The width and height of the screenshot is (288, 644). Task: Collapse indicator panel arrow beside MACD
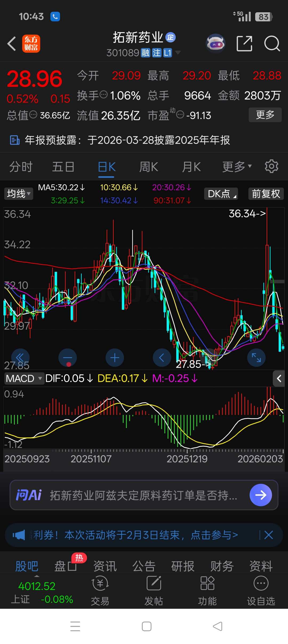tap(279, 378)
